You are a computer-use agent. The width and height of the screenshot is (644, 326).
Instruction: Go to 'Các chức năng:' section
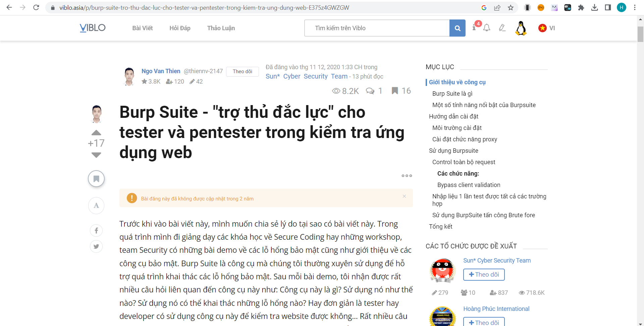pos(458,174)
